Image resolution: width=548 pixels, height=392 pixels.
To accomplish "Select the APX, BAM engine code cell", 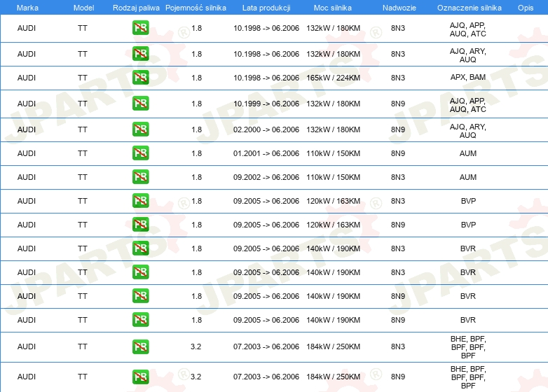I will 468,77.
